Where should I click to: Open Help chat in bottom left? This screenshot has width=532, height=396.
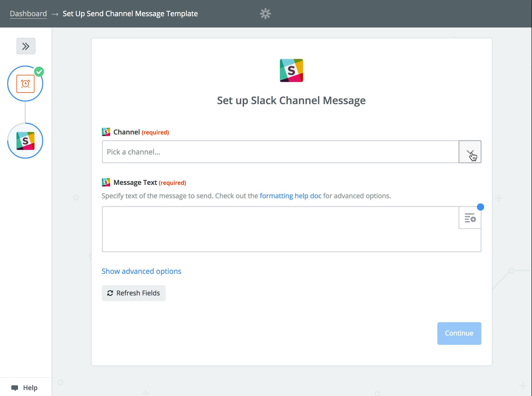tap(25, 388)
